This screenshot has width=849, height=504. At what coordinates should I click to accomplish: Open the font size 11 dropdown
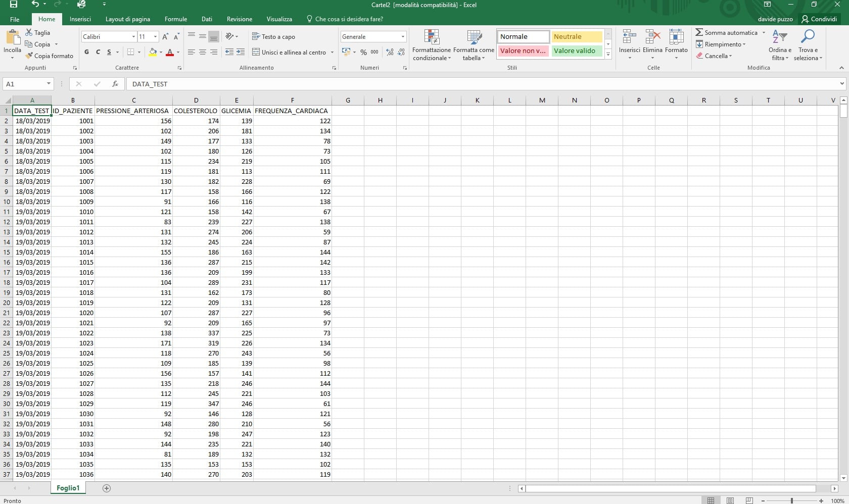156,36
